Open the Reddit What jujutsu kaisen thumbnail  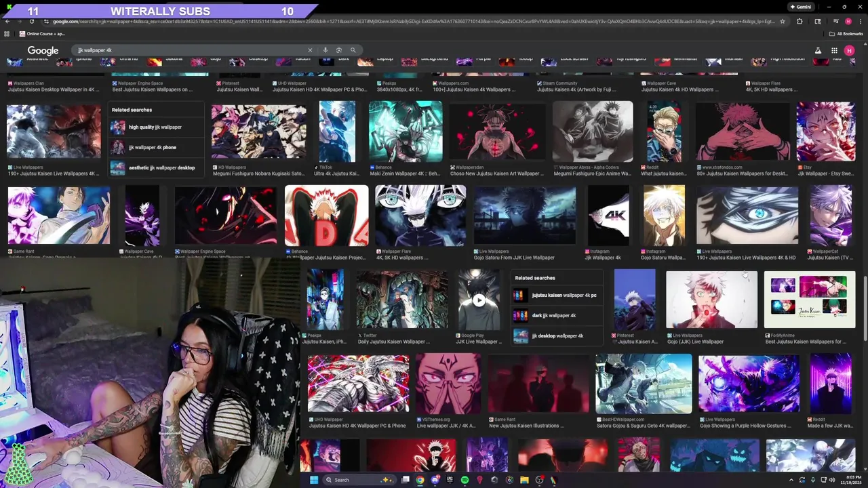(664, 131)
